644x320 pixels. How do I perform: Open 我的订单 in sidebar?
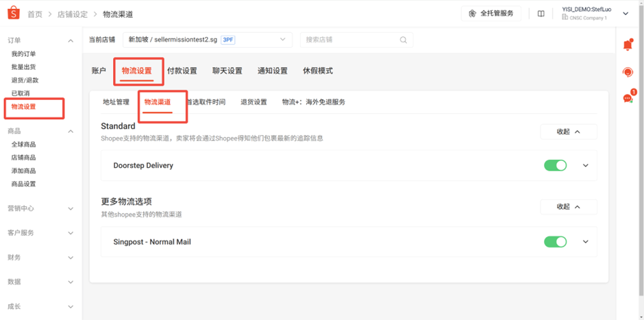(x=23, y=54)
